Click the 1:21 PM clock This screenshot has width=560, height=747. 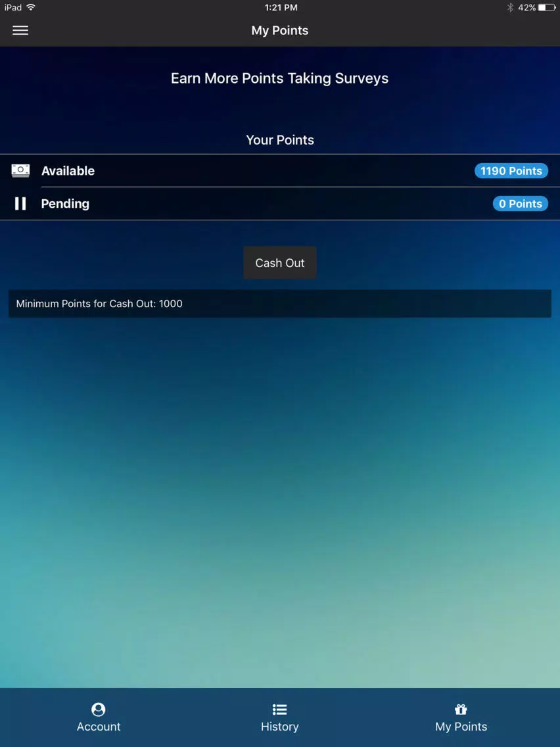click(x=281, y=7)
